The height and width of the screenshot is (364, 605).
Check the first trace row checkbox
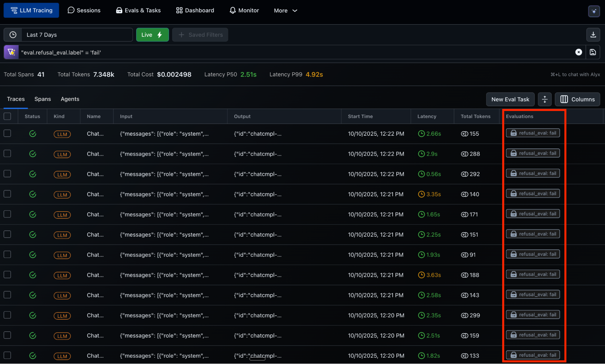(7, 133)
